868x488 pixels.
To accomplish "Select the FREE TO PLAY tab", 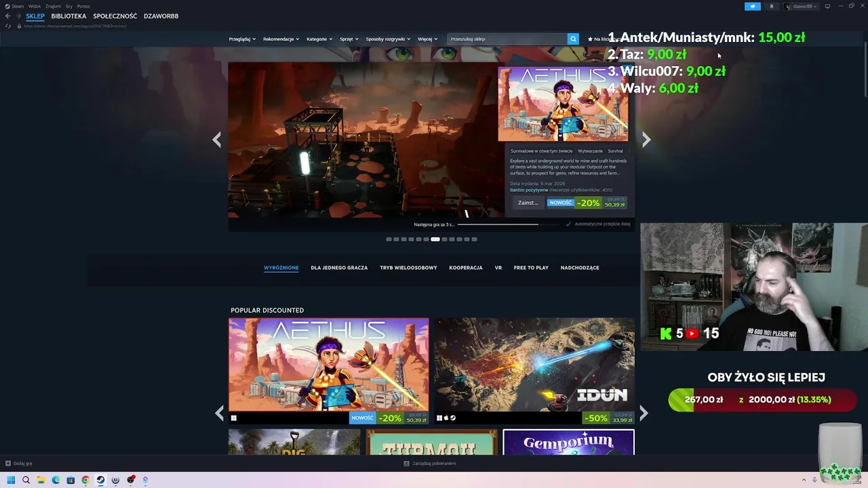I will [x=531, y=268].
